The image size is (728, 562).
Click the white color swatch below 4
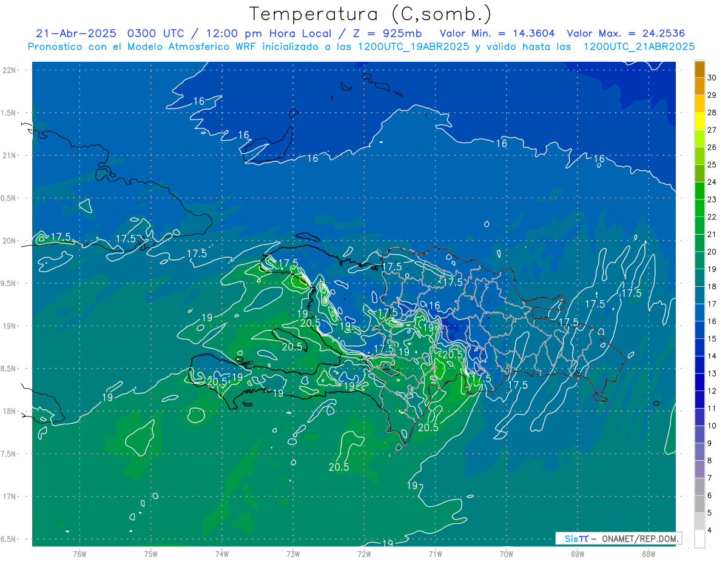click(x=699, y=539)
